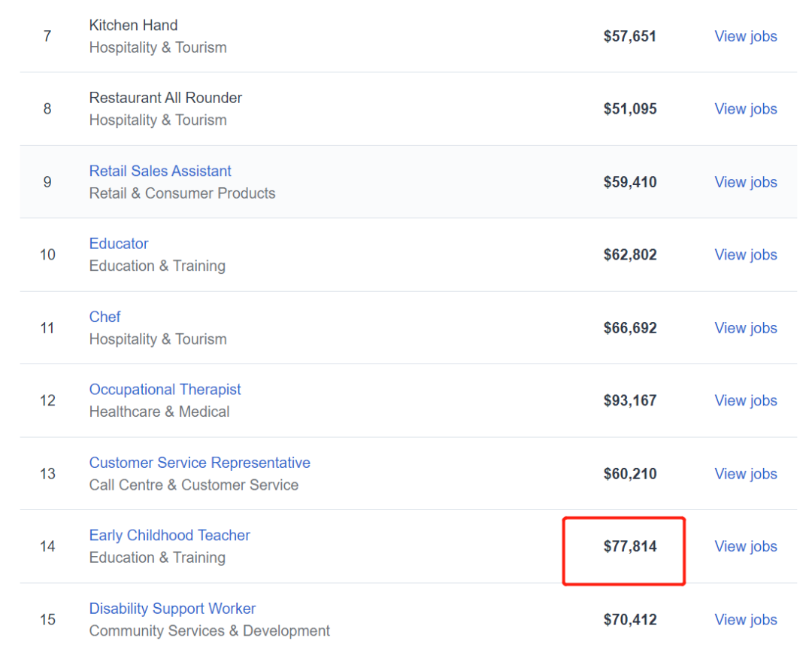Viewport: 812px width, 650px height.
Task: Select the Occupational Therapist link
Action: [x=165, y=390]
